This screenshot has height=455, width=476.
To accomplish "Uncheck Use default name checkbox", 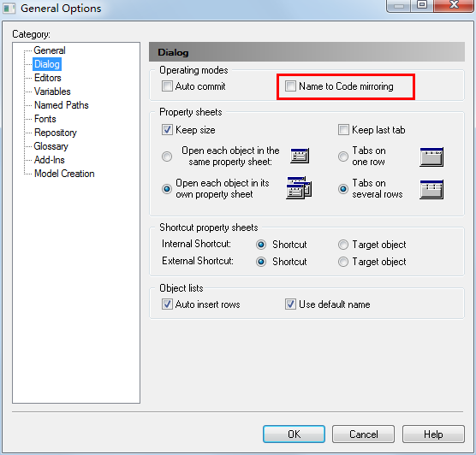I will (x=290, y=304).
